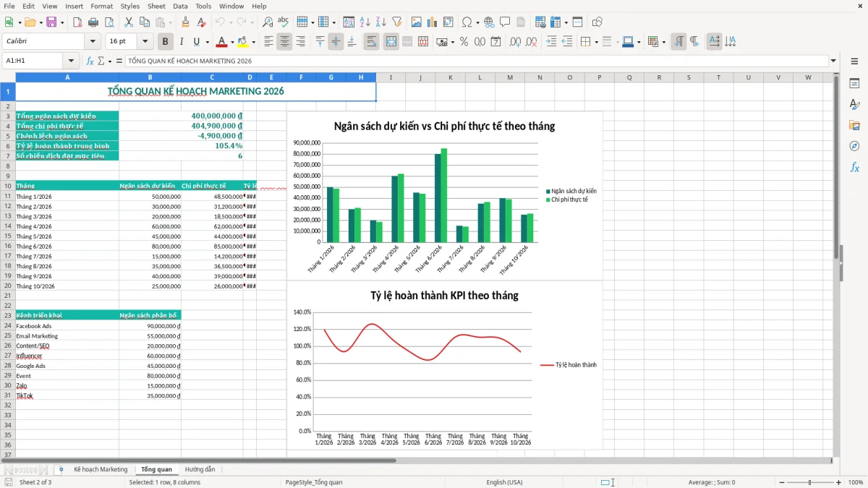This screenshot has width=868, height=488.
Task: Click the Undo arrow icon
Action: (x=220, y=22)
